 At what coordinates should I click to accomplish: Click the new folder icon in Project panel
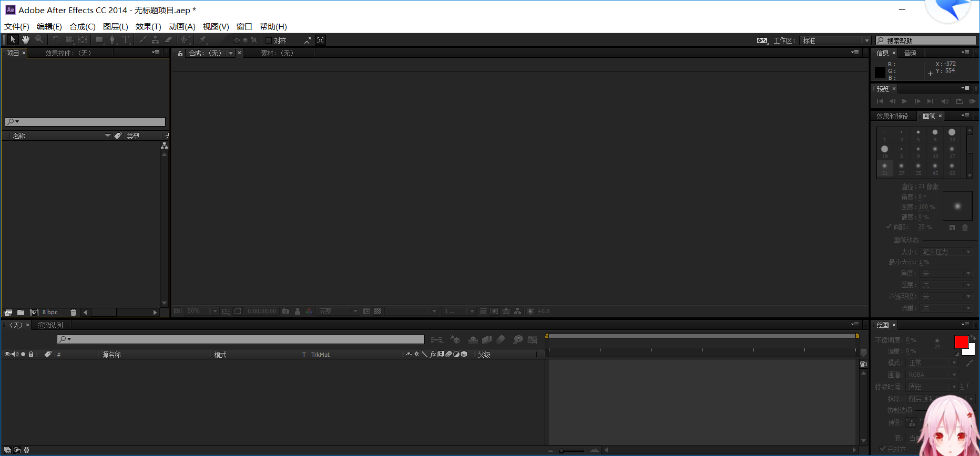click(21, 313)
